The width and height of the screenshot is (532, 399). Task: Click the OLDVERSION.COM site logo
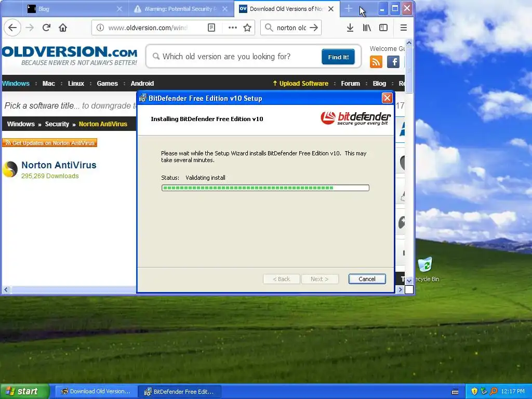pos(70,56)
